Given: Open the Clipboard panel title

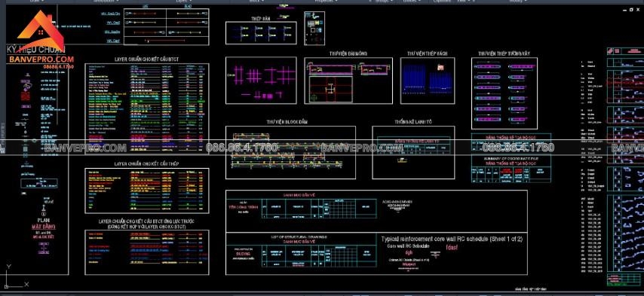Looking at the screenshot, I should (443, 2).
